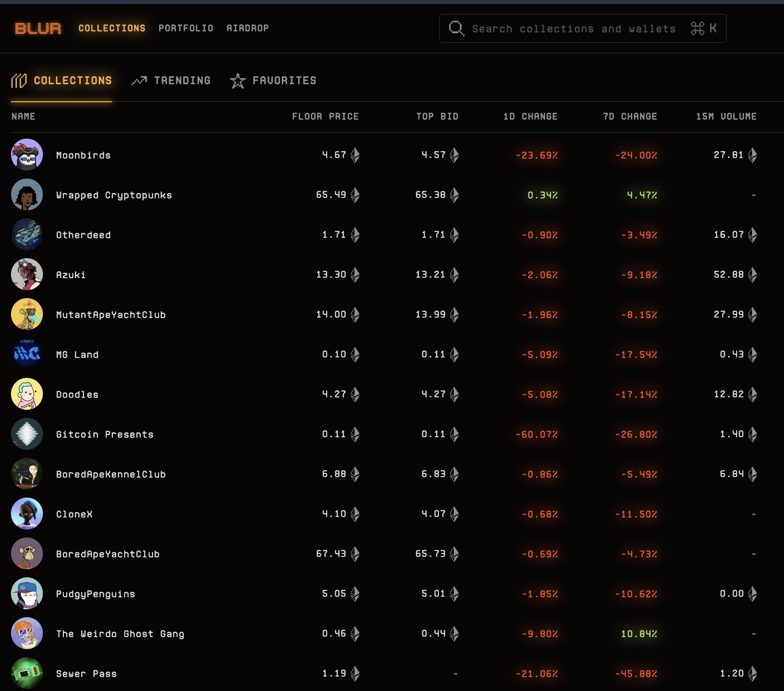Open Collections in the top navigation

112,28
